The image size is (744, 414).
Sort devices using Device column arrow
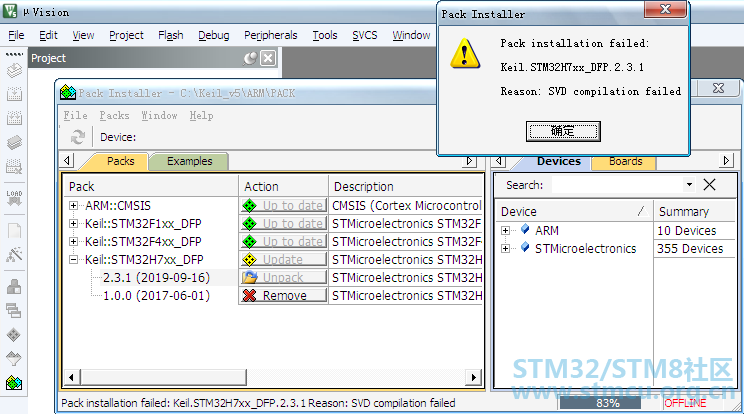coord(642,211)
